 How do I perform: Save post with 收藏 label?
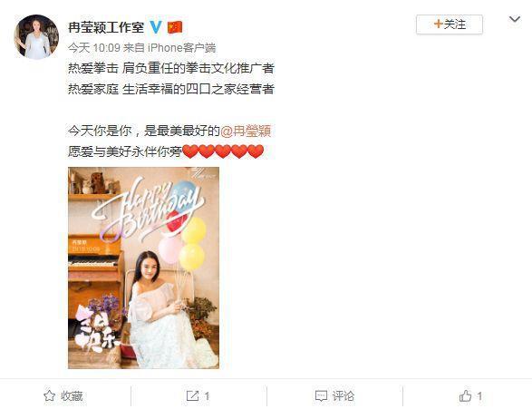pyautogui.click(x=72, y=396)
